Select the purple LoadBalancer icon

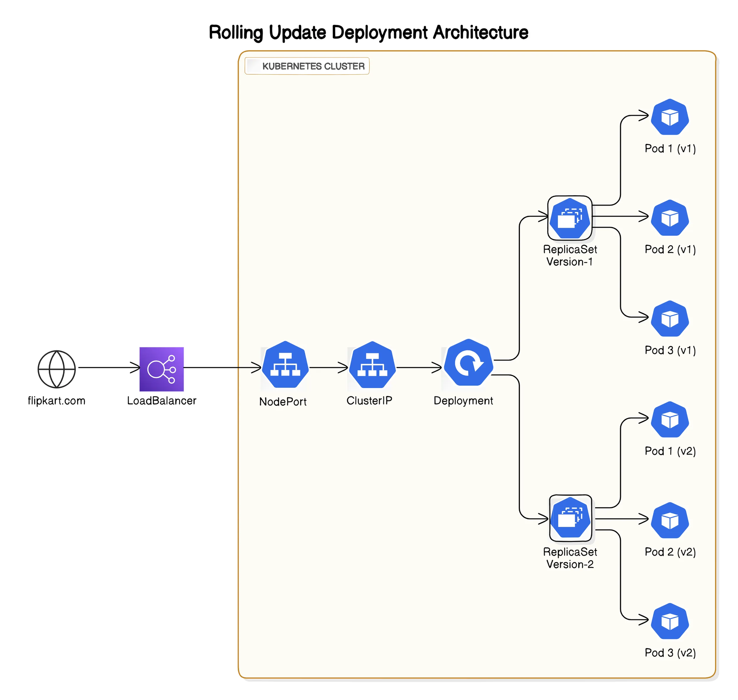[162, 369]
